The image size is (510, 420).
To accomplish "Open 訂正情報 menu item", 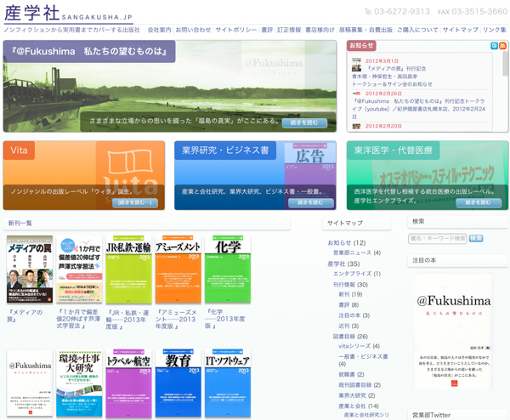I will [289, 30].
